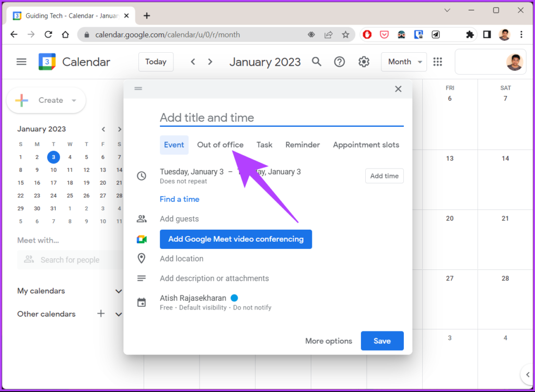535x392 pixels.
Task: Select January 17 in mini calendar
Action: pos(54,183)
